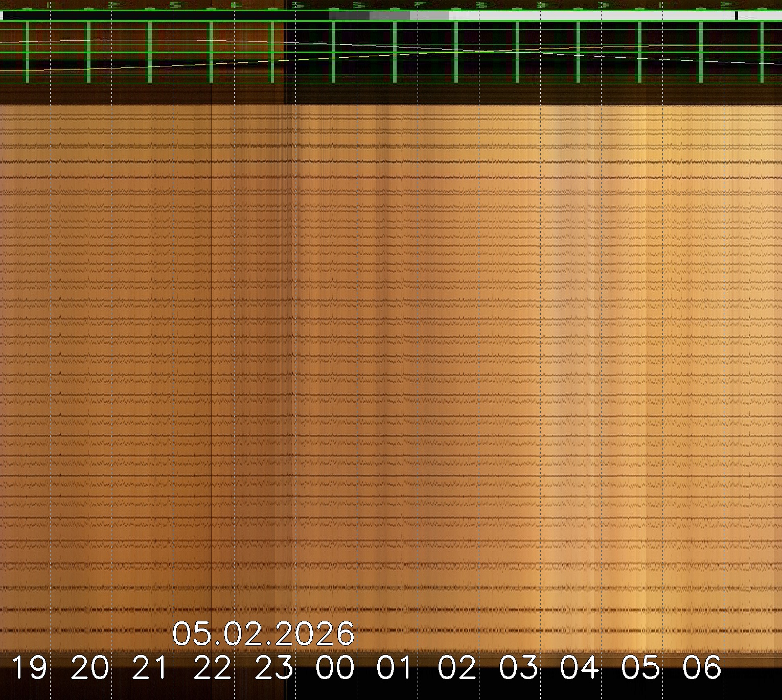
Task: Select the 01 hour label
Action: [395, 668]
